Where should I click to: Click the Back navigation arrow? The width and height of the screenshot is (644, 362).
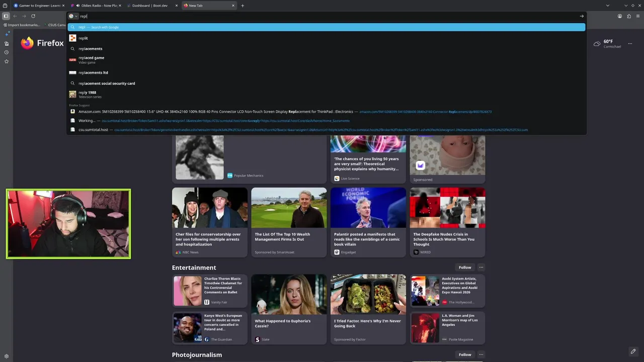point(15,16)
